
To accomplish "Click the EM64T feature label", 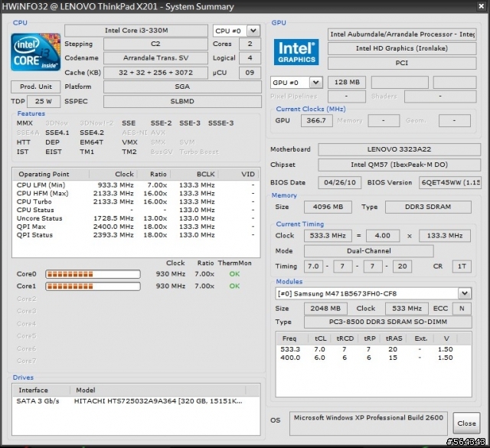I will pyautogui.click(x=92, y=142).
